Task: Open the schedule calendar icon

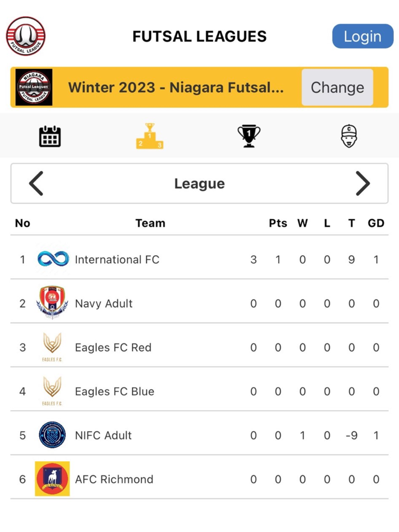Action: coord(50,135)
